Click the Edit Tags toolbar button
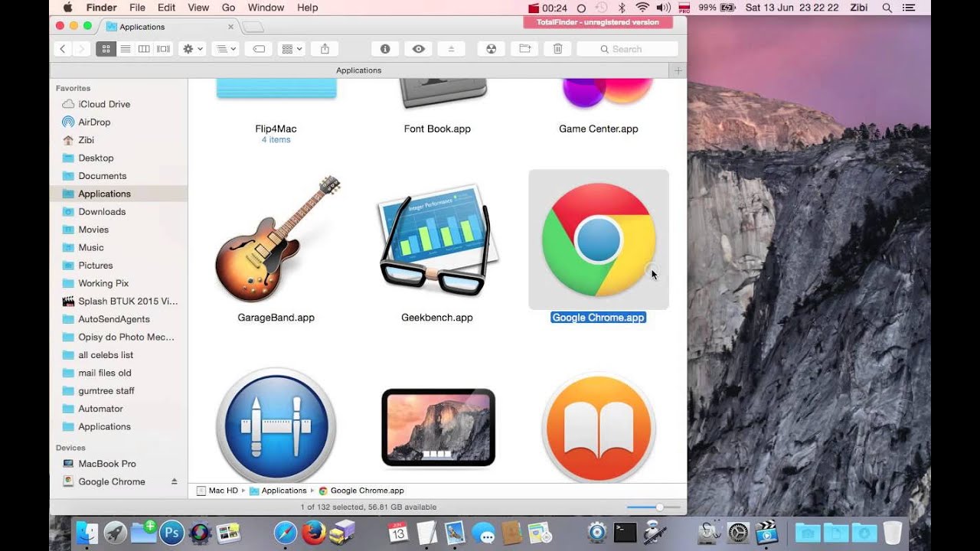The height and width of the screenshot is (551, 980). (x=259, y=49)
